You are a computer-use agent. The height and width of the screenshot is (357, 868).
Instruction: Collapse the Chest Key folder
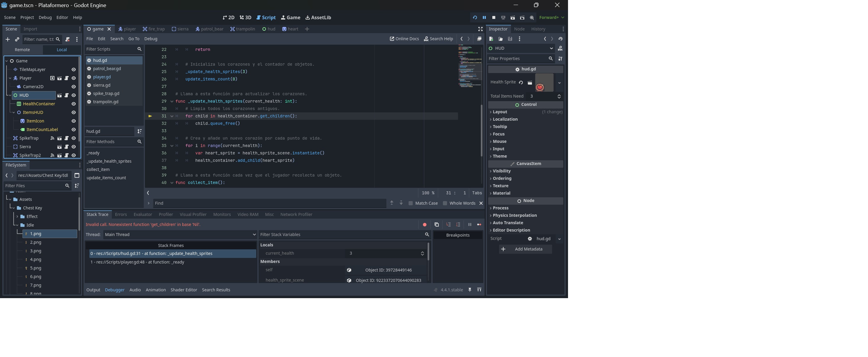click(14, 208)
